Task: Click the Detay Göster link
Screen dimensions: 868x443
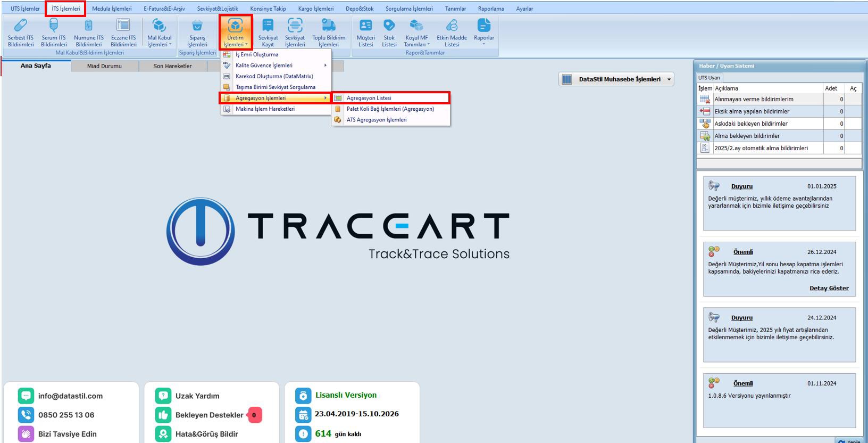Action: tap(829, 288)
